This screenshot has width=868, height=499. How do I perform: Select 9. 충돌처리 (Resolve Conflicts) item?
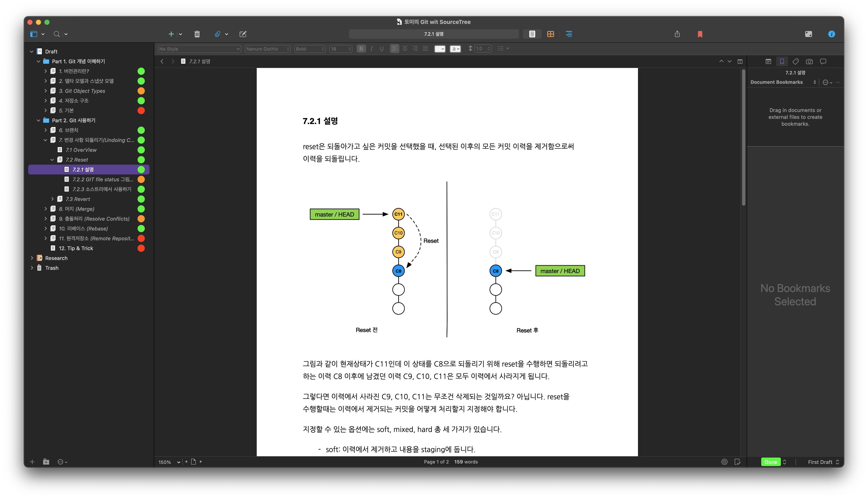tap(89, 219)
